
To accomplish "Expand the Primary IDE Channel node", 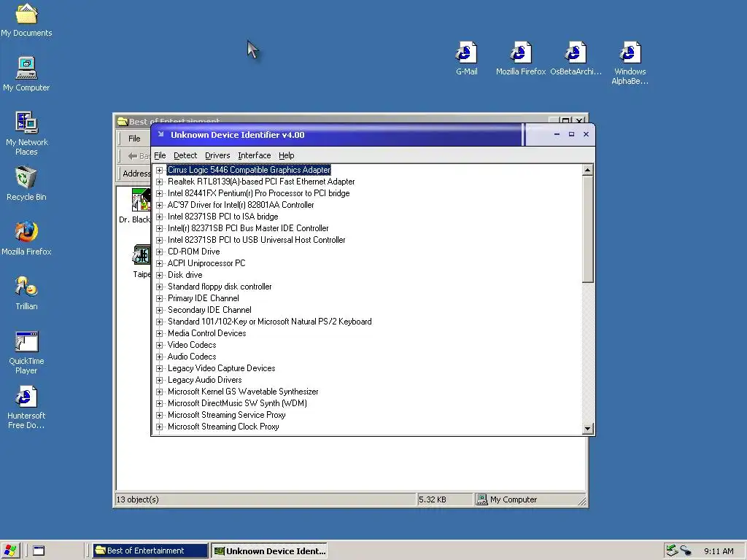I will point(160,298).
